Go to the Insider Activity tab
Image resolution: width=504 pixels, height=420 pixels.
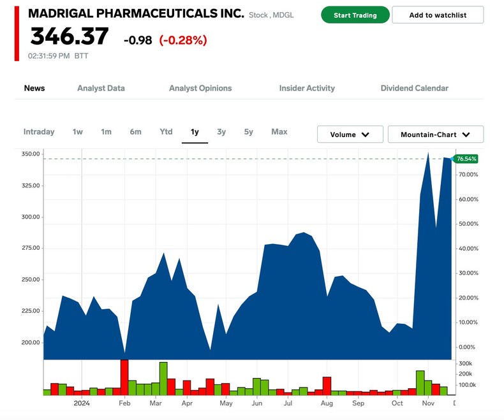click(307, 88)
